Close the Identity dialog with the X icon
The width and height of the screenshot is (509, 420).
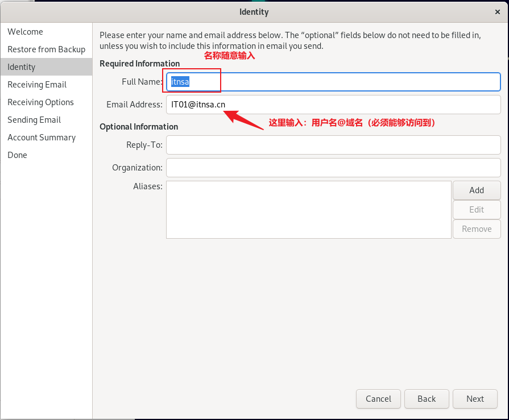497,12
